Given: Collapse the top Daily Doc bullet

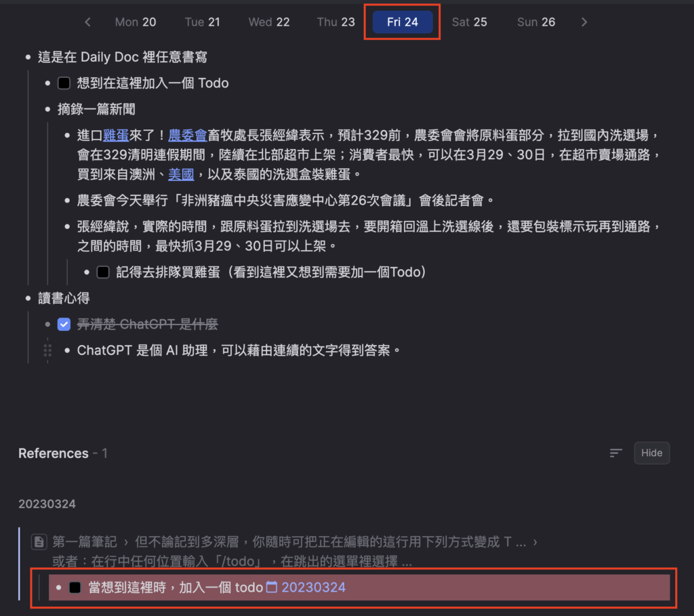Looking at the screenshot, I should tap(28, 58).
